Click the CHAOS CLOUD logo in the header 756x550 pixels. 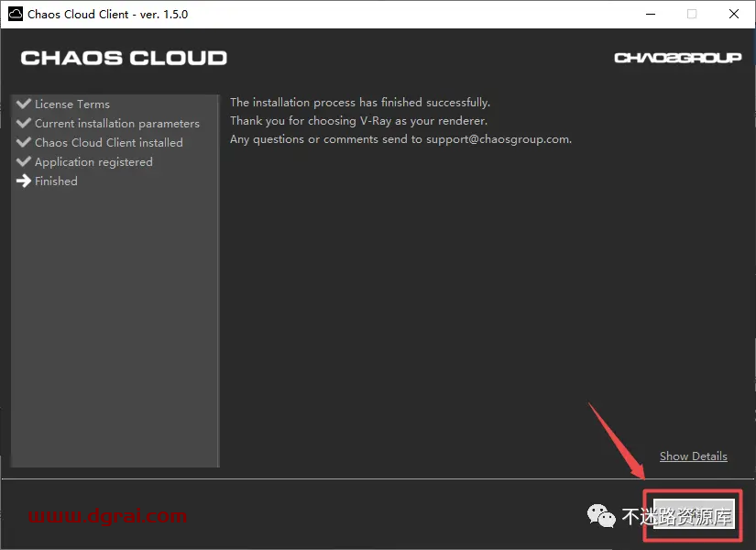[x=124, y=58]
